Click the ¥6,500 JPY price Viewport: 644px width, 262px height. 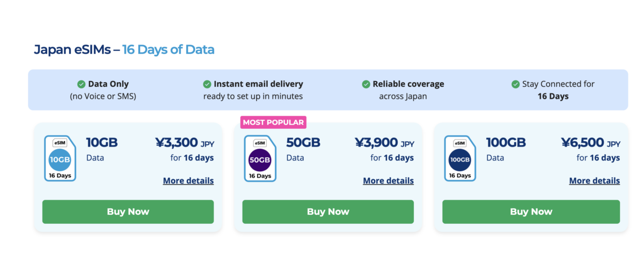click(x=590, y=143)
